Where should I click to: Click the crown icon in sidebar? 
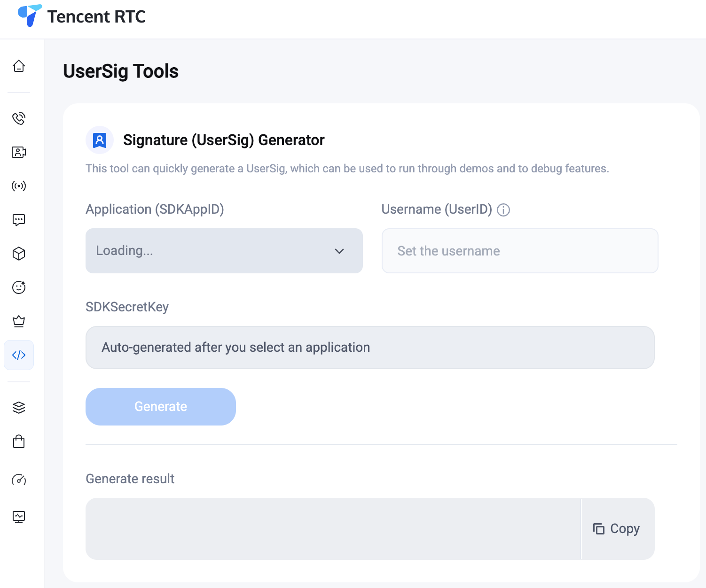19,321
